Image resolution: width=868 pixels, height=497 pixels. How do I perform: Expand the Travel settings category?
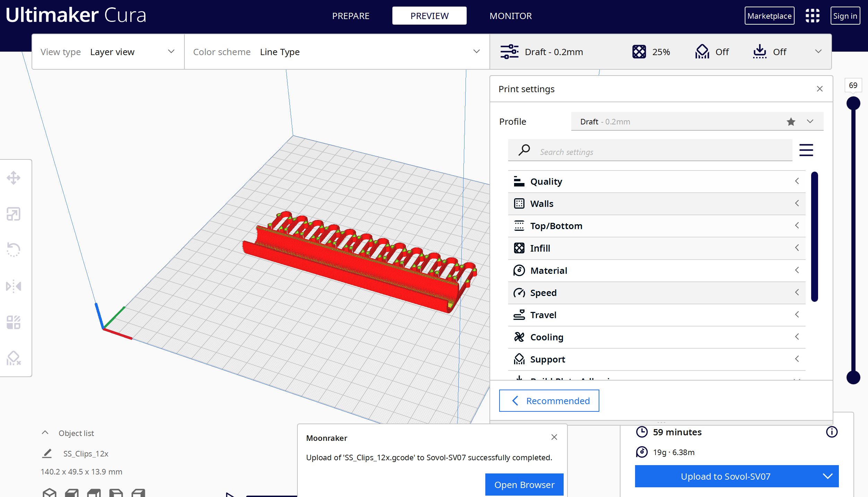(x=657, y=315)
